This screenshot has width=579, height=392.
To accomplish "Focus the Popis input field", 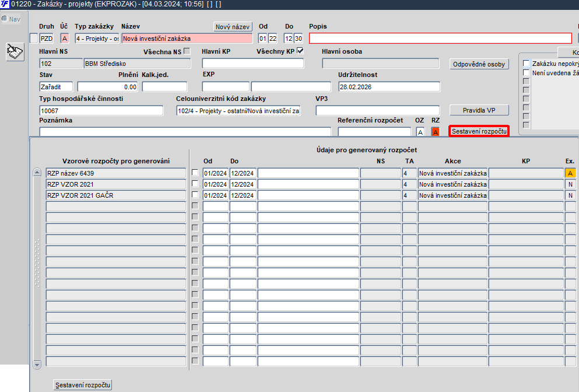I will point(440,38).
